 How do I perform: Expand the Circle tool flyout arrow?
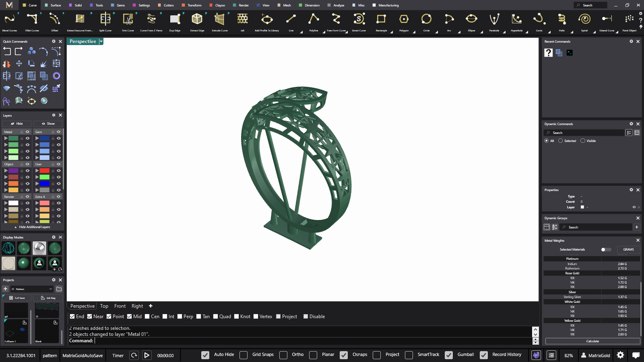(436, 32)
